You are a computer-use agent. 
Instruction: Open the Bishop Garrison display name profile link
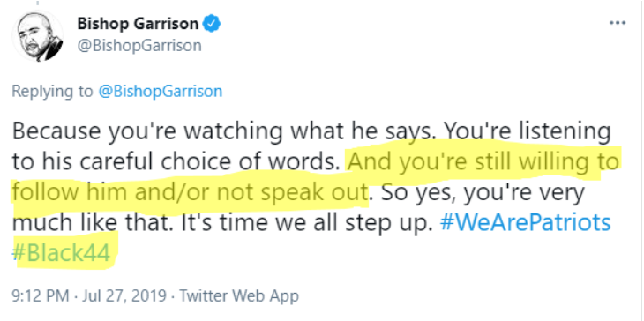138,24
